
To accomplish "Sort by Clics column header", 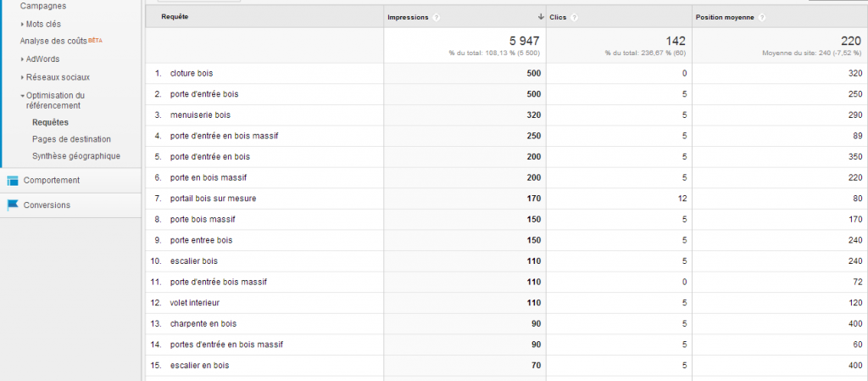I will click(x=558, y=18).
